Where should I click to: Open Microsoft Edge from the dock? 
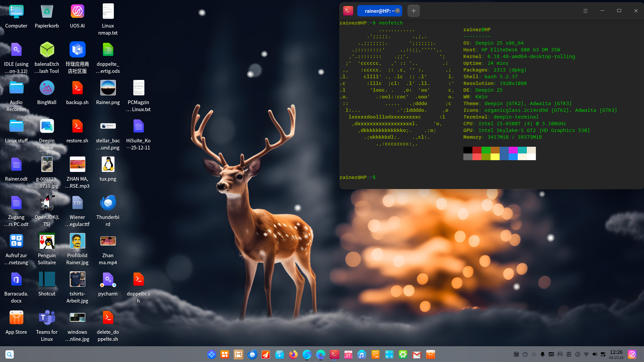pyautogui.click(x=321, y=354)
